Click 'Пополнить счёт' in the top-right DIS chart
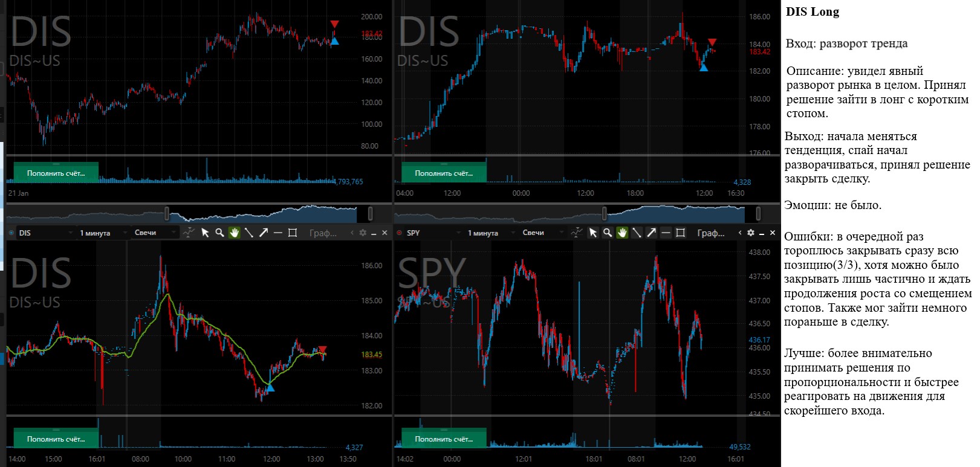980x467 pixels. click(x=444, y=173)
